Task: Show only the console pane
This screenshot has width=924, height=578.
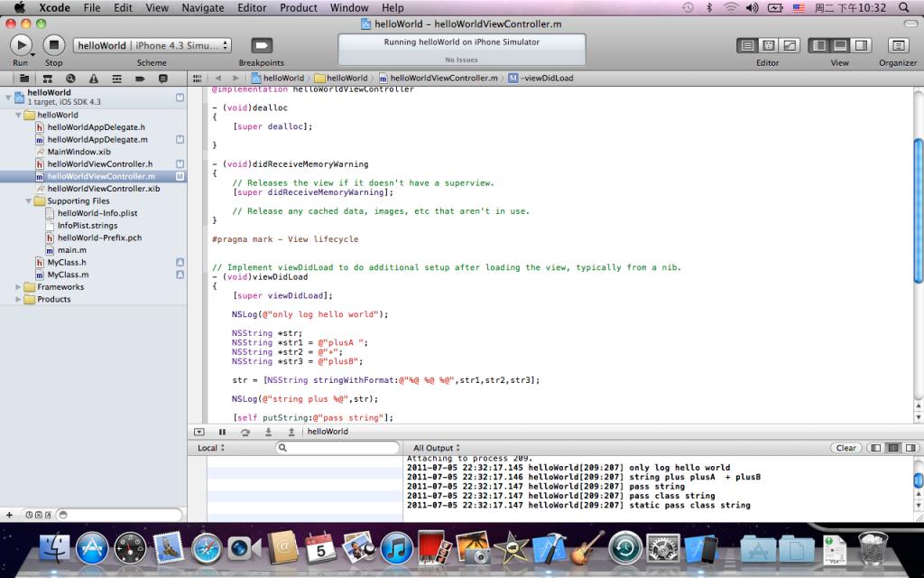Action: pyautogui.click(x=911, y=448)
